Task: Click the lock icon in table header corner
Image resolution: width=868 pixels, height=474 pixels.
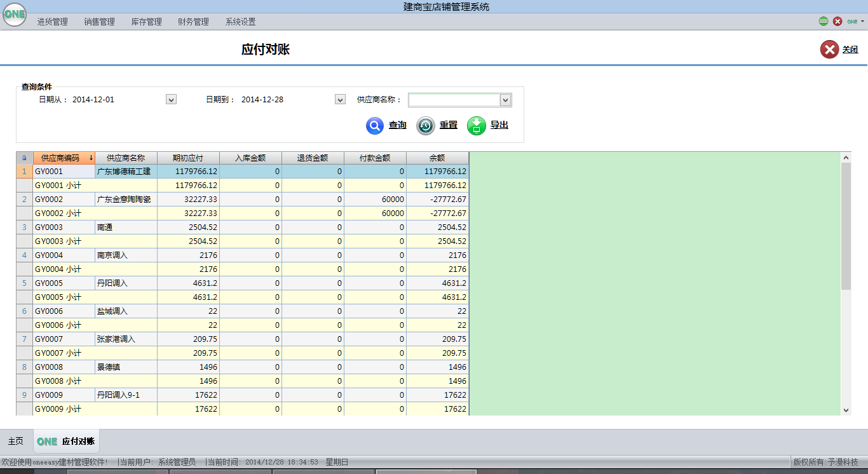Action: pyautogui.click(x=24, y=158)
